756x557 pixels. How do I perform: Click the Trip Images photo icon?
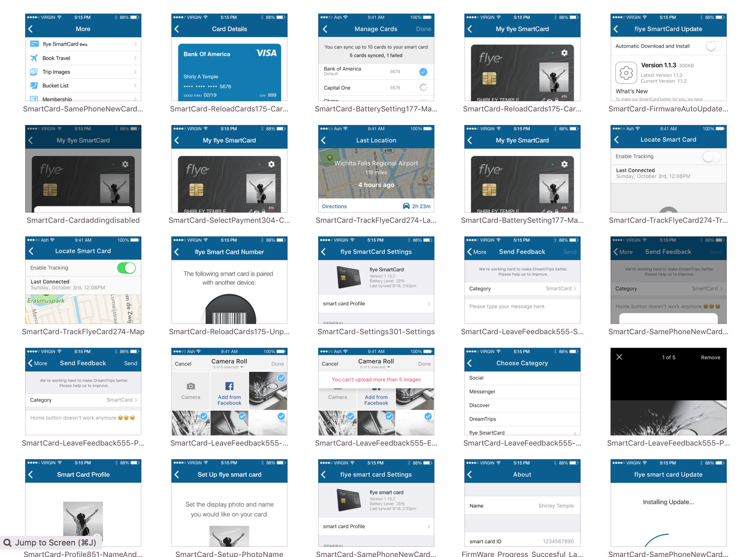pyautogui.click(x=34, y=72)
